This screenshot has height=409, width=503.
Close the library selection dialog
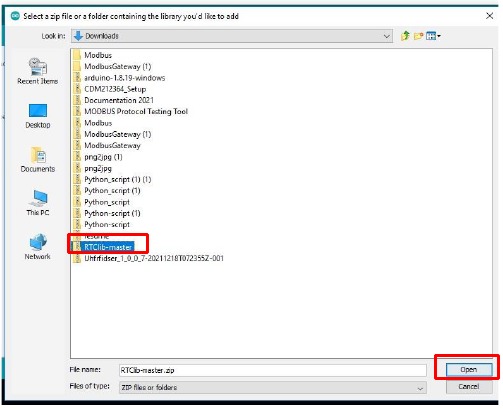(x=489, y=16)
